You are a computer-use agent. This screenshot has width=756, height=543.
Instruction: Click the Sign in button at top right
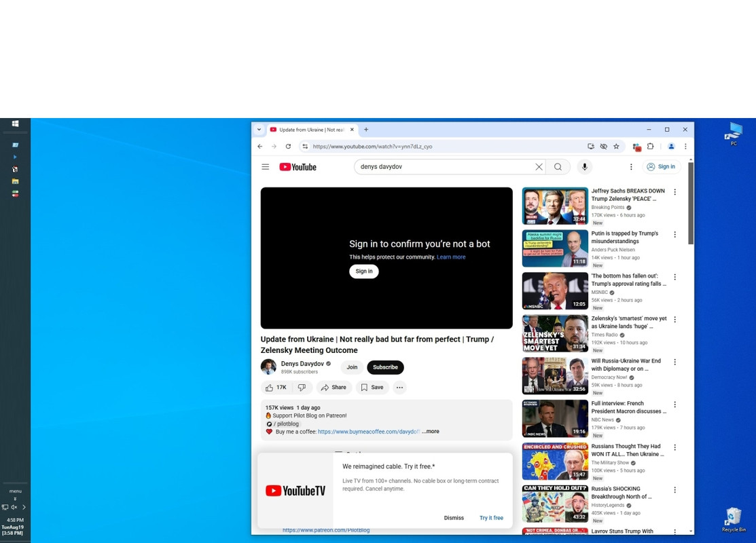[661, 167]
